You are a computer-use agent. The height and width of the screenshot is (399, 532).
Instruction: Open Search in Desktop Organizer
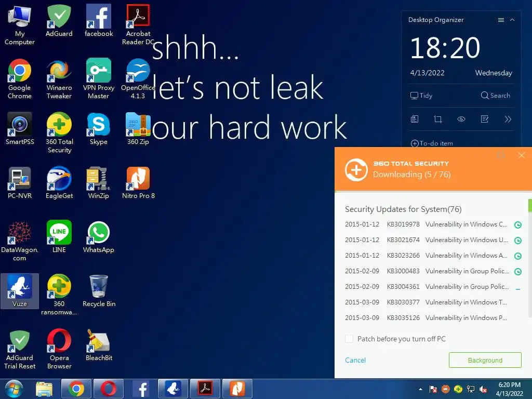tap(495, 96)
